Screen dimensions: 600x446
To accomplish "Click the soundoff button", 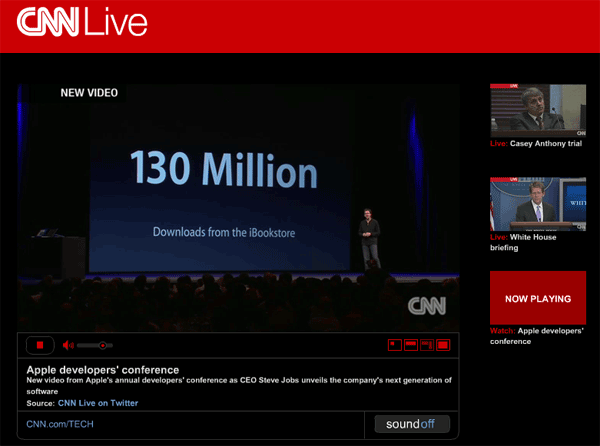I will (412, 424).
